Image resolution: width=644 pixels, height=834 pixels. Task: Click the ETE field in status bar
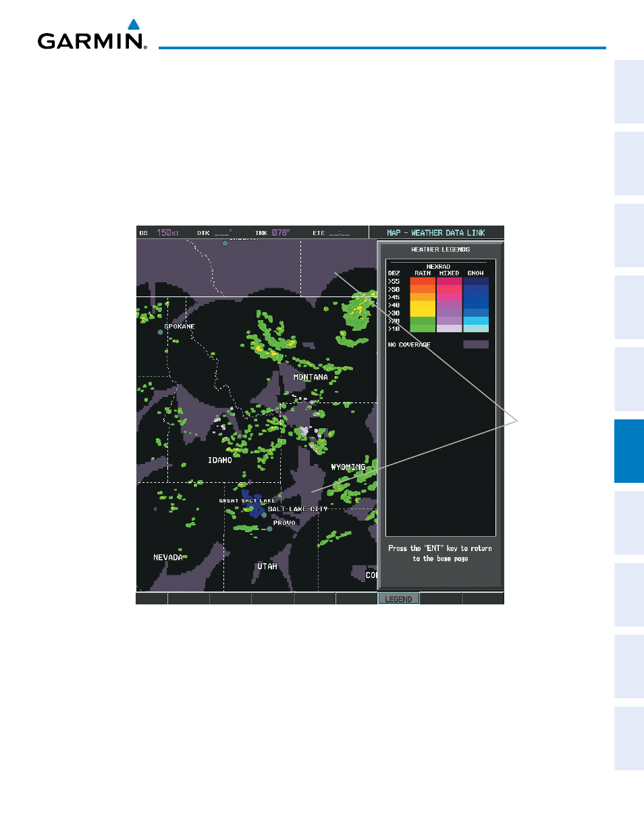pyautogui.click(x=331, y=233)
